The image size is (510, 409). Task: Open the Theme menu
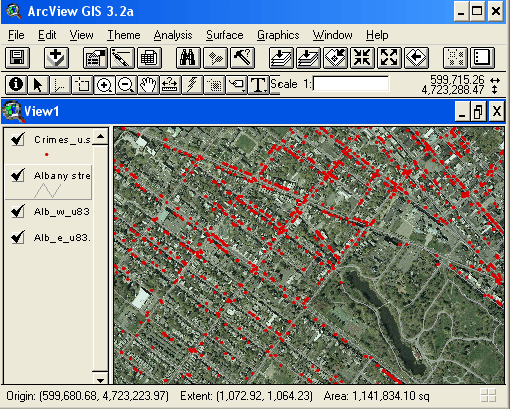pyautogui.click(x=124, y=35)
